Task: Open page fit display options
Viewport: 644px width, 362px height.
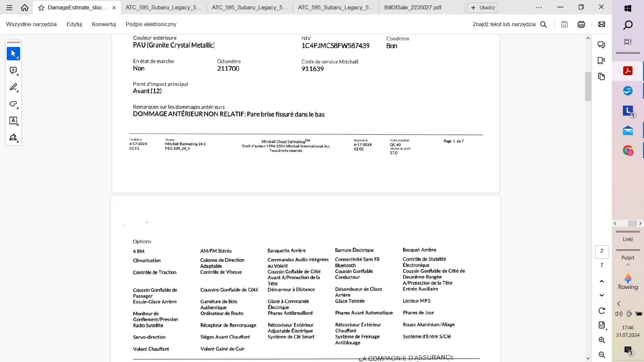Action: click(602, 325)
